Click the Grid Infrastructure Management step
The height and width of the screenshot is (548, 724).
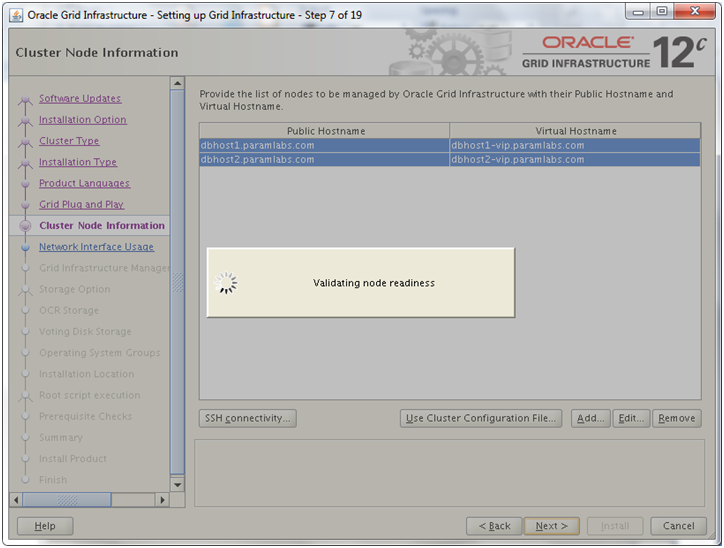104,268
